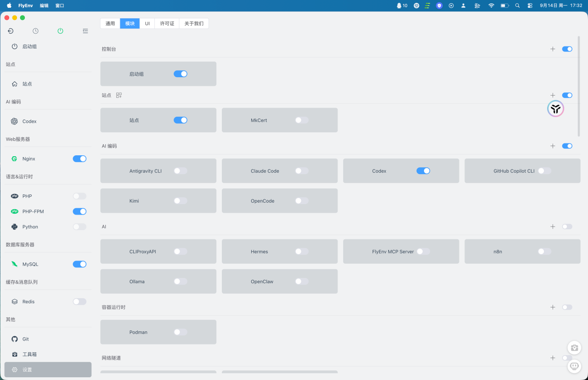Click the back arrow icon in sidebar header

(11, 31)
